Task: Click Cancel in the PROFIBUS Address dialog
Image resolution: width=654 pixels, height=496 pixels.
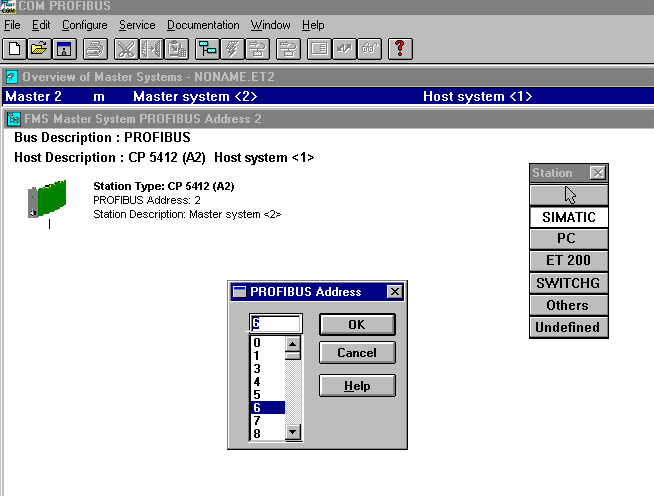Action: [357, 353]
